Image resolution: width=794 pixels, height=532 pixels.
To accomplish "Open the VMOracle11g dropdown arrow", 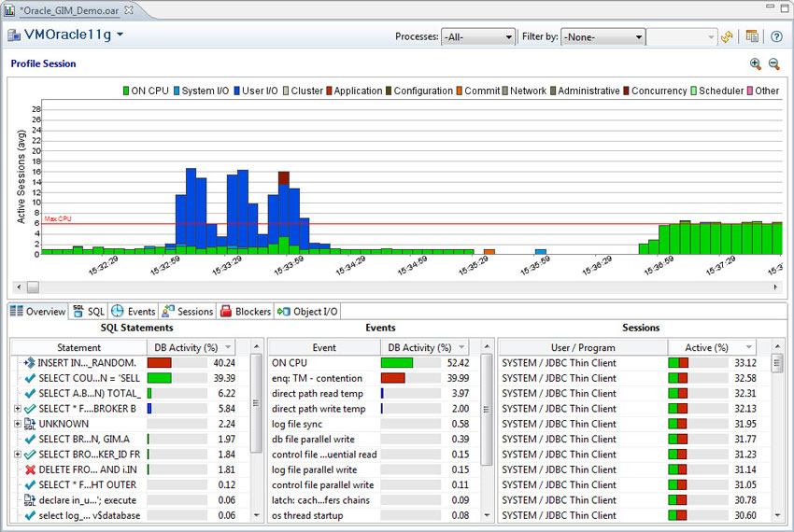I will [x=120, y=35].
